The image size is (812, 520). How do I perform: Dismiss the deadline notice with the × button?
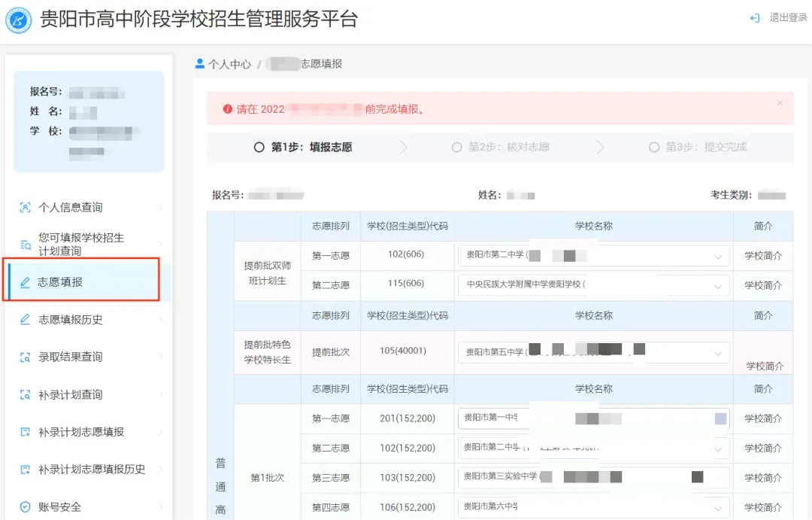click(x=780, y=103)
